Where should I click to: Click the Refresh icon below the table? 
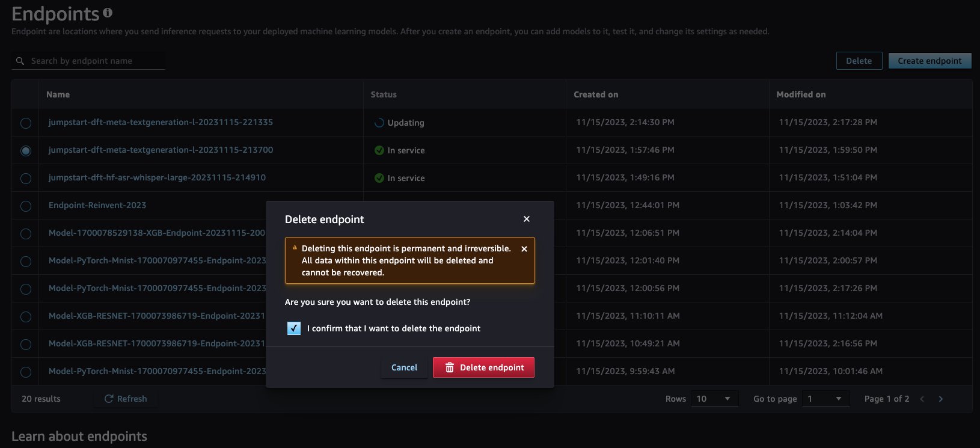pos(109,399)
